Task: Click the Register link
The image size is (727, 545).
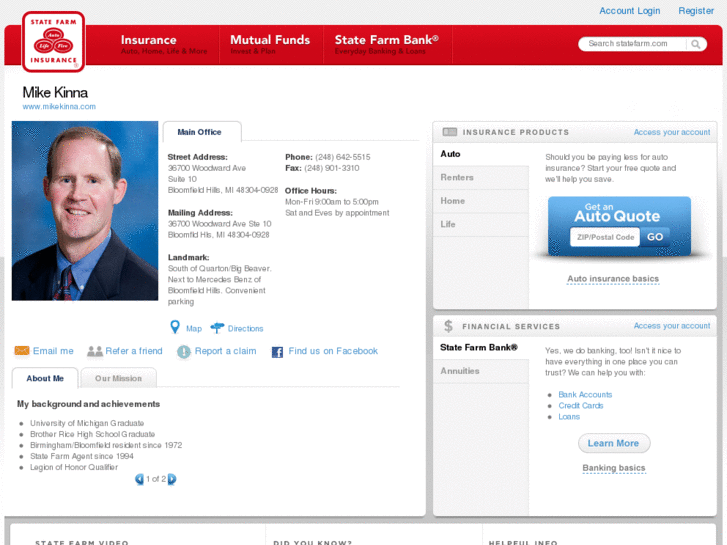Action: [696, 11]
